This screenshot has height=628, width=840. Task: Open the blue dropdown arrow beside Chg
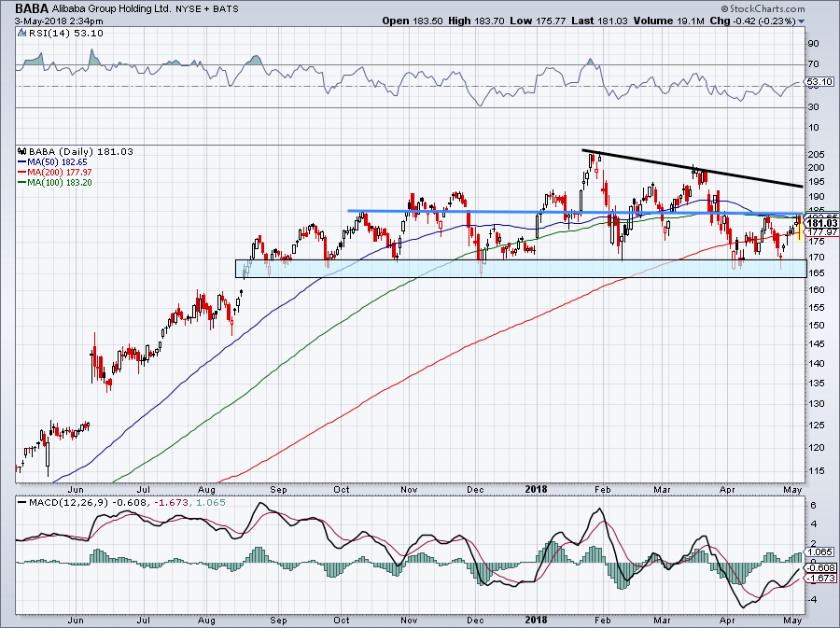pyautogui.click(x=802, y=22)
